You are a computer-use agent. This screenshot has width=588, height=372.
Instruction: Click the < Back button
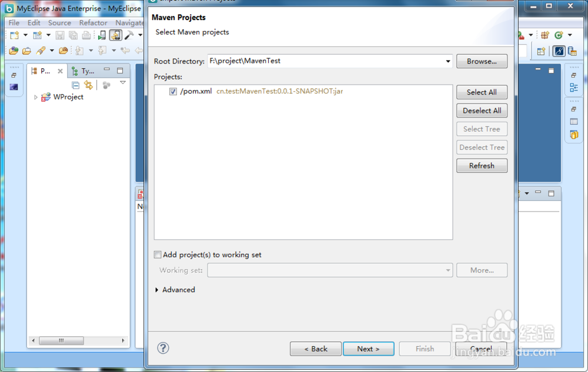click(x=316, y=348)
